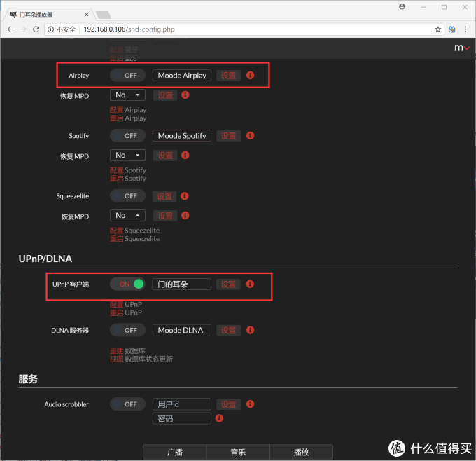The width and height of the screenshot is (476, 461).
Task: Click 设置 for UPnP 客户端
Action: pos(228,284)
